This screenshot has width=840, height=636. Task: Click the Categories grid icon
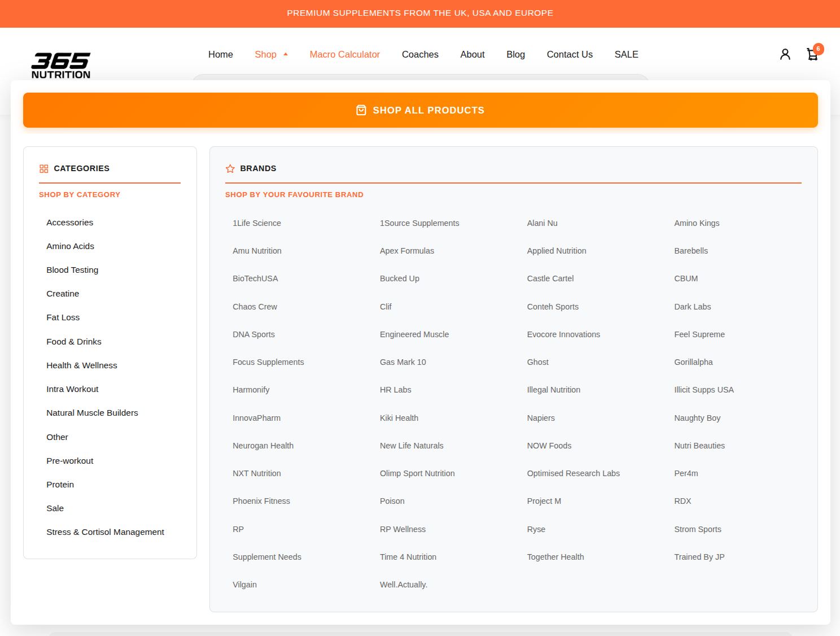pyautogui.click(x=44, y=169)
